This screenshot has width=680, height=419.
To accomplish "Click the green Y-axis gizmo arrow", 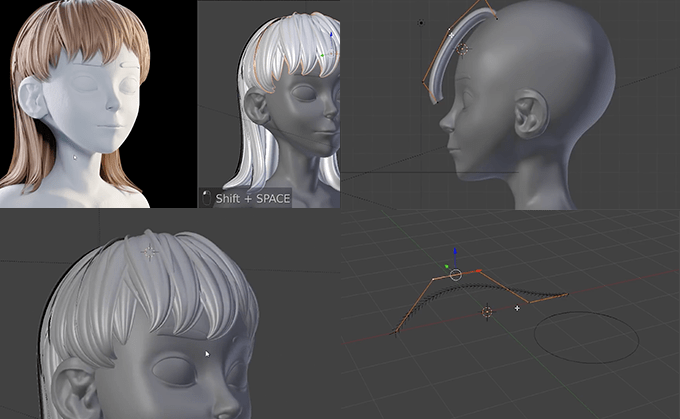I will pyautogui.click(x=447, y=266).
